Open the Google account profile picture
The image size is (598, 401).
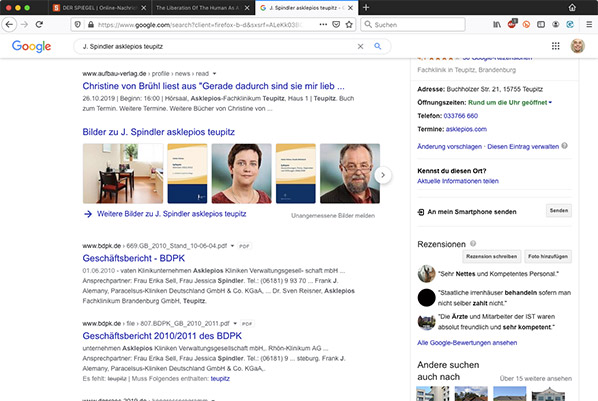[577, 46]
